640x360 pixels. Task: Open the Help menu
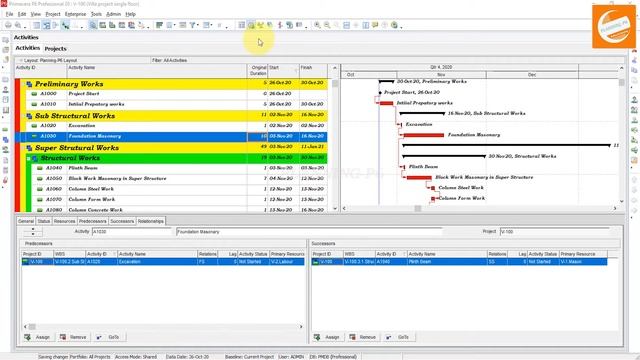pos(130,14)
